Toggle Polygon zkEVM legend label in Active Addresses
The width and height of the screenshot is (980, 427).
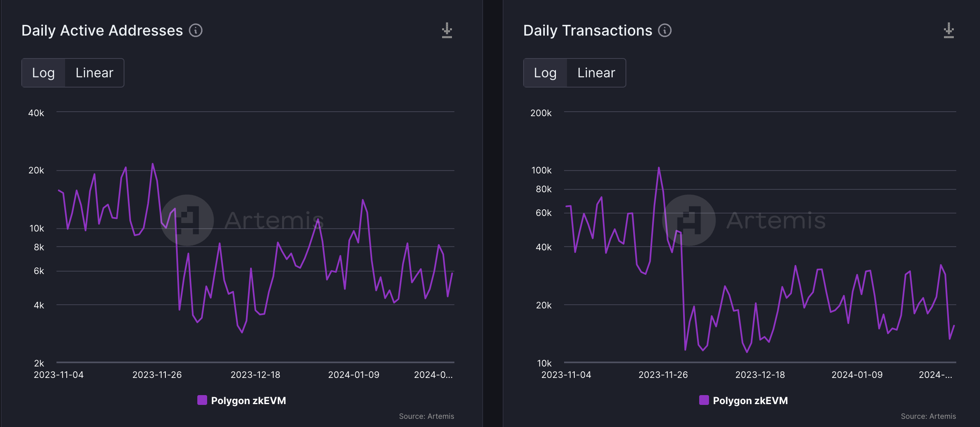pos(248,400)
